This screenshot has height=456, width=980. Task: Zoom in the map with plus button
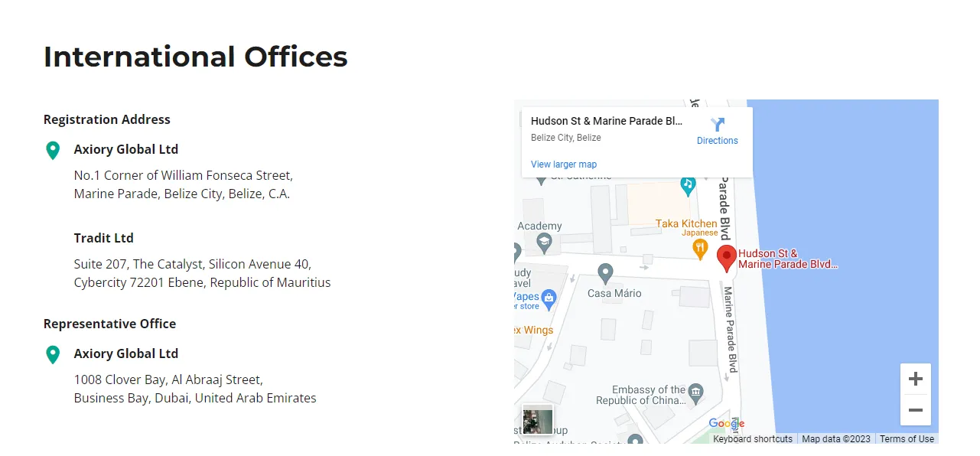(916, 379)
